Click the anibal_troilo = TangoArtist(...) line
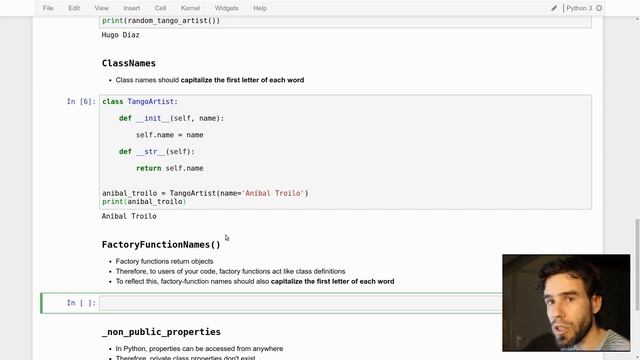Screen dimensions: 640x360 205,193
